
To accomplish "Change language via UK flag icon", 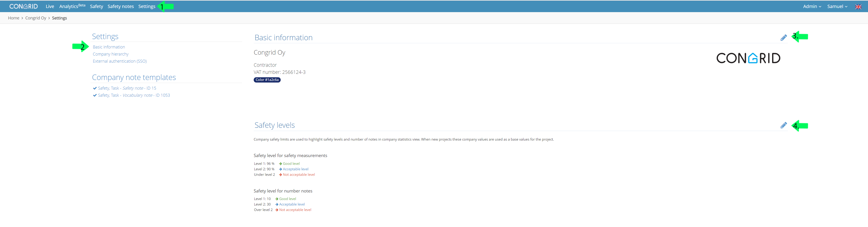I will (x=858, y=7).
